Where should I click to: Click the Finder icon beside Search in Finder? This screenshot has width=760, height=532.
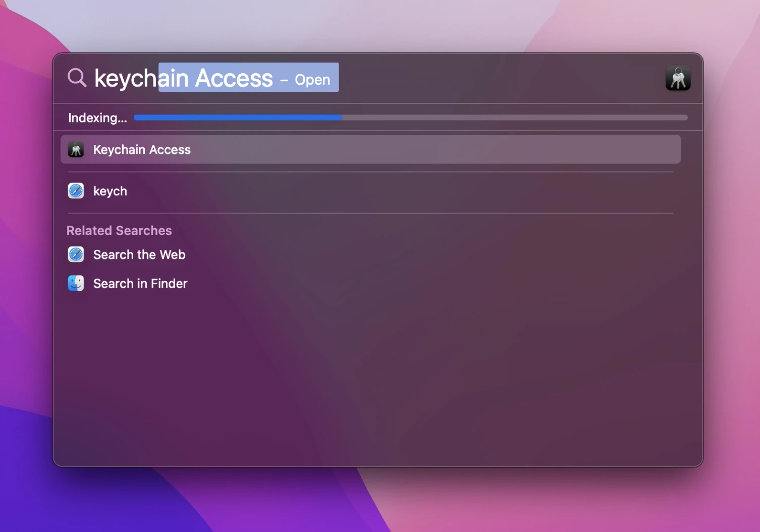click(76, 283)
